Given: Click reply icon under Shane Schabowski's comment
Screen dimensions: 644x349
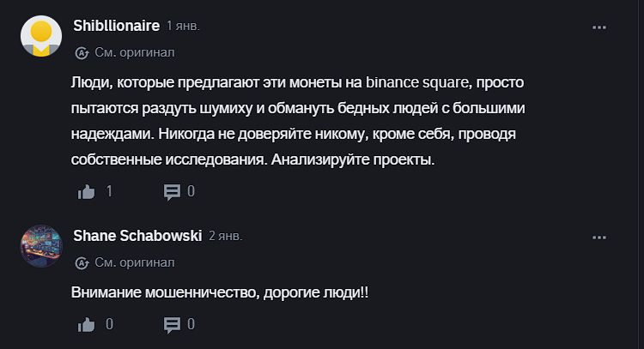Looking at the screenshot, I should coord(172,324).
